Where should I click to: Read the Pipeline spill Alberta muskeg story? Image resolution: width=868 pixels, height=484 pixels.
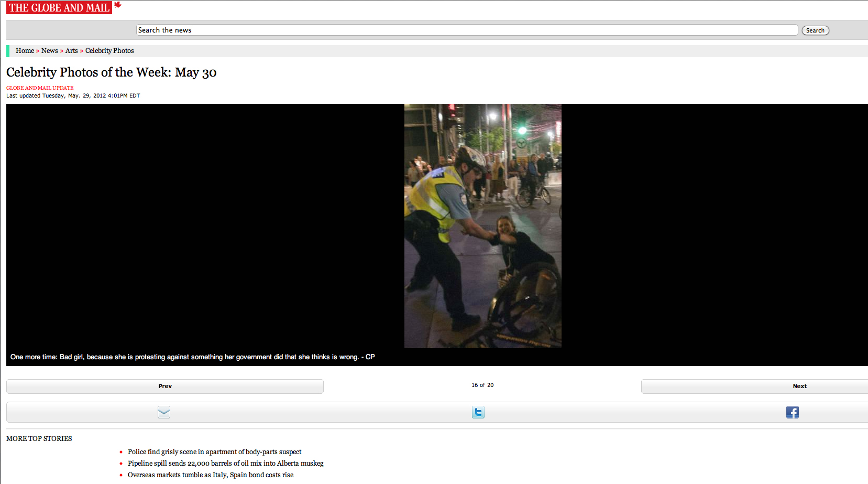225,464
